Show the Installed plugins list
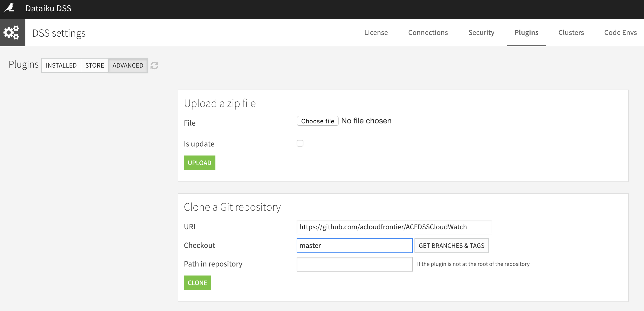This screenshot has width=644, height=311. pos(61,65)
